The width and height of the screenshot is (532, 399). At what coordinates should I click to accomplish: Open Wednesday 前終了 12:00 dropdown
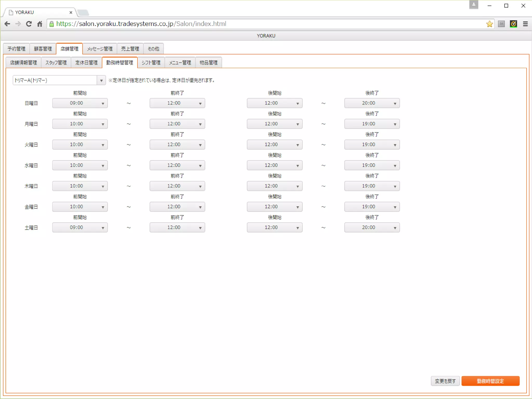click(177, 165)
